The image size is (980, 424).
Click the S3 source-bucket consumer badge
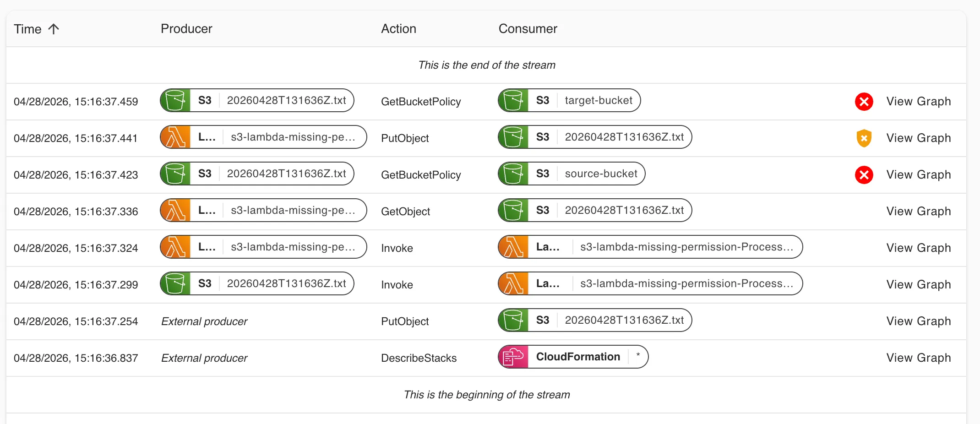click(570, 174)
